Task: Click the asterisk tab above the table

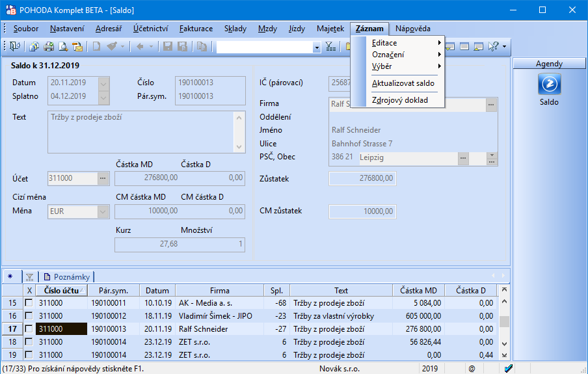Action: tap(10, 276)
